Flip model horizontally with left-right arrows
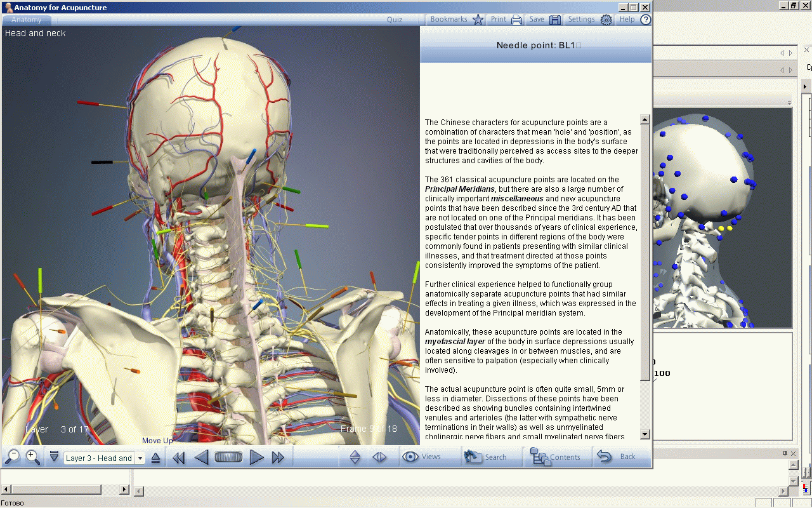The height and width of the screenshot is (508, 812). 379,457
